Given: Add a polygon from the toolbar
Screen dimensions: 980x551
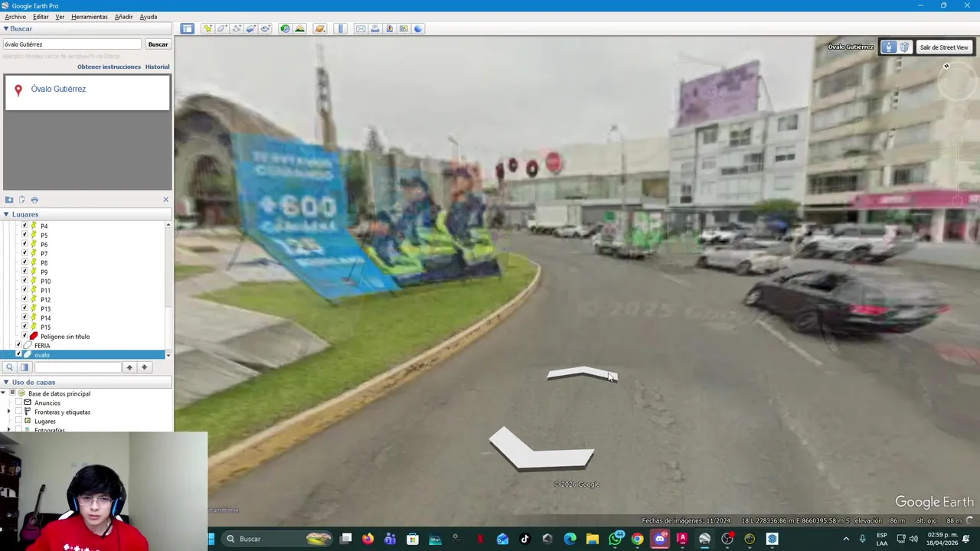Looking at the screenshot, I should (x=222, y=28).
